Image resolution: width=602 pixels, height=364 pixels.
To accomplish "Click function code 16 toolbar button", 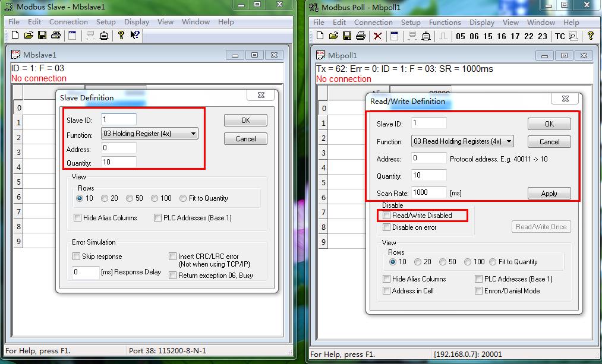I will click(x=501, y=36).
